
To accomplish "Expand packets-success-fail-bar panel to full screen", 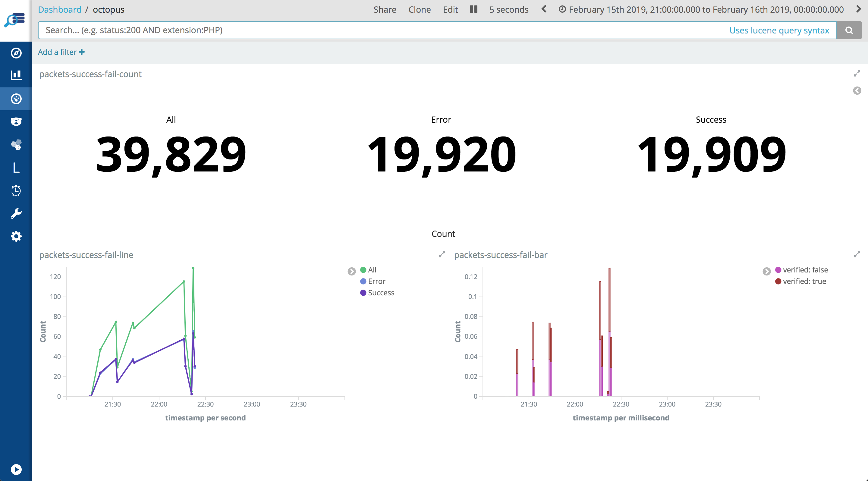I will pyautogui.click(x=857, y=254).
